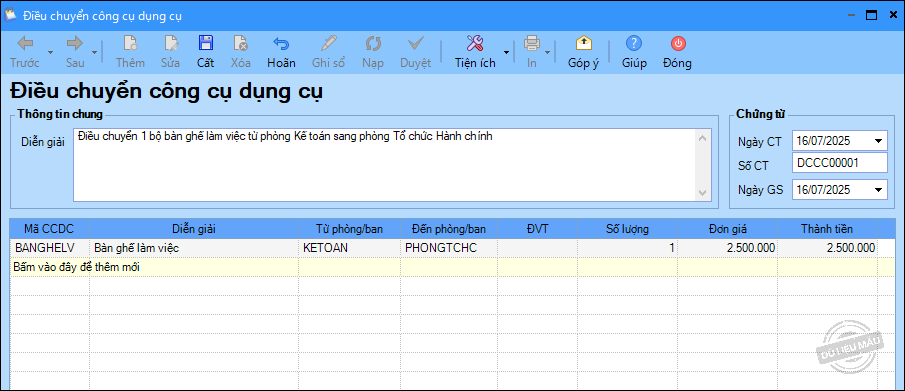Undo the changes with the Hoãn icon
905x391 pixels.
[281, 43]
